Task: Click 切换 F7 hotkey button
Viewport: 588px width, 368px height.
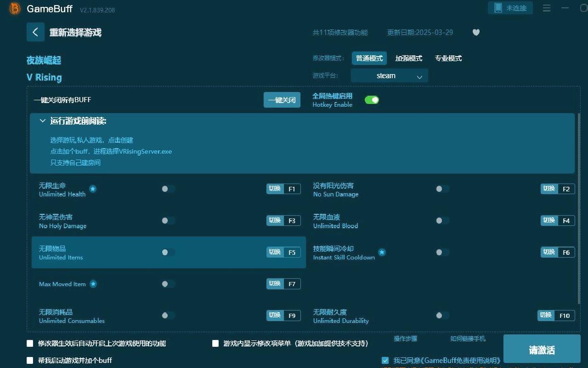Action: (x=283, y=284)
